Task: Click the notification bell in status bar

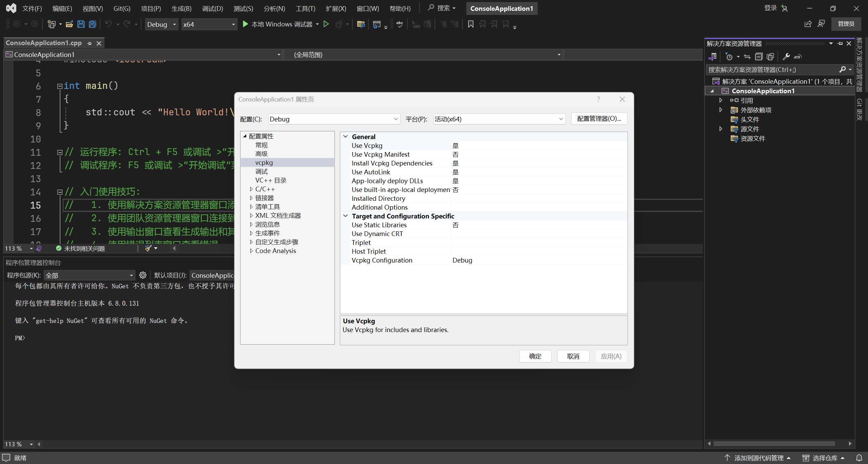Action: pyautogui.click(x=859, y=458)
